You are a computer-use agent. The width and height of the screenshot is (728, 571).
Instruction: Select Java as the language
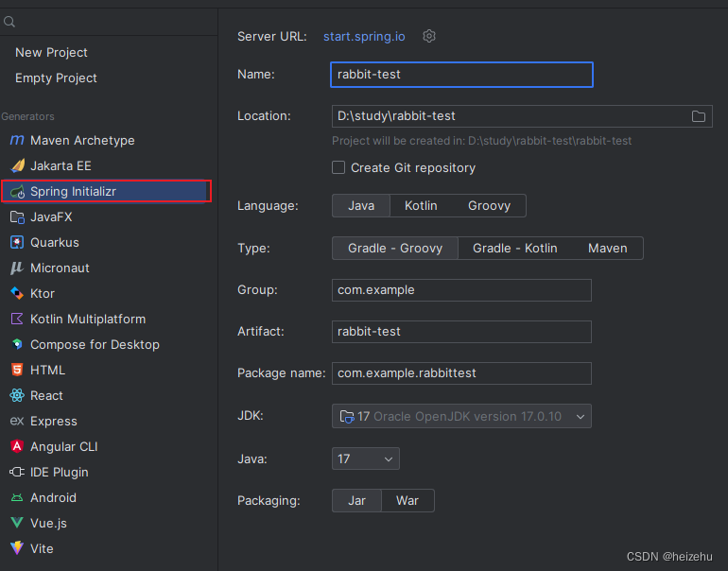361,206
